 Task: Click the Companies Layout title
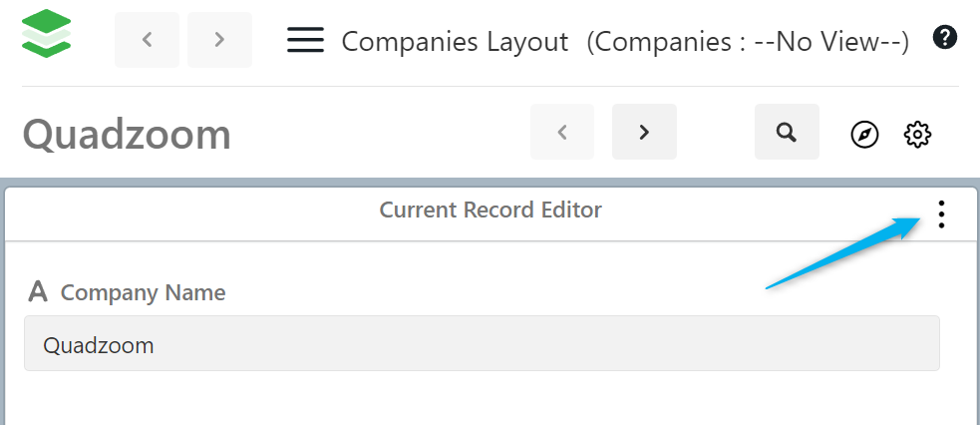[455, 42]
